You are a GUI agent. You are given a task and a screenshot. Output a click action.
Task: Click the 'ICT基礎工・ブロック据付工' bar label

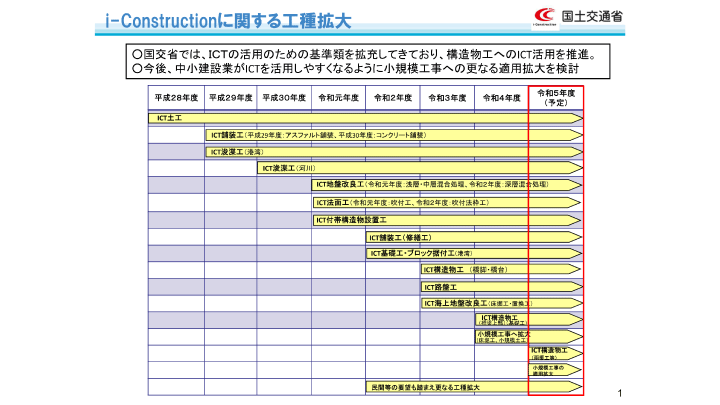421,253
